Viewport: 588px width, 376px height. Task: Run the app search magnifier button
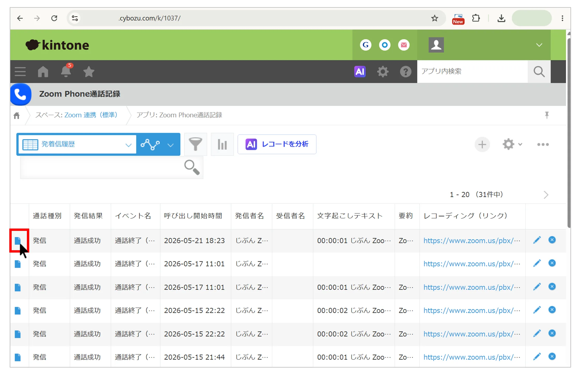tap(539, 72)
